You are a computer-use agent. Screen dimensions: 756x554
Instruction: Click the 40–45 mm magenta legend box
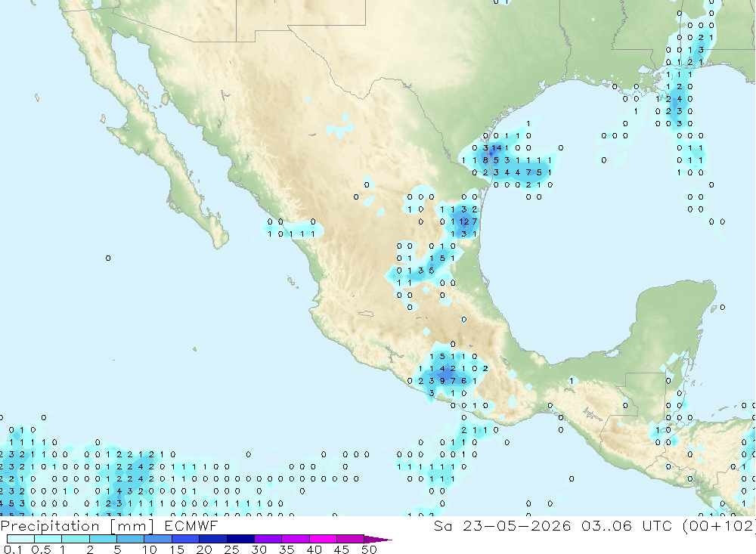323,539
